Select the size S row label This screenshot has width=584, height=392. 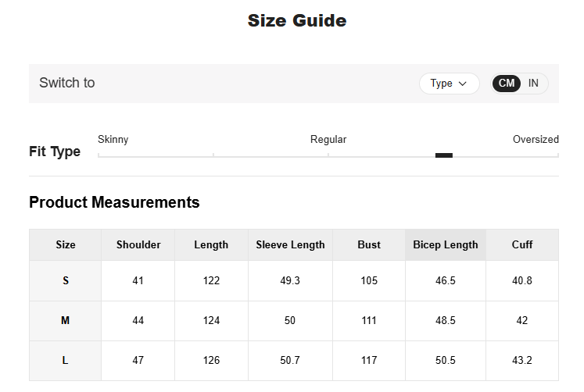[x=66, y=280]
